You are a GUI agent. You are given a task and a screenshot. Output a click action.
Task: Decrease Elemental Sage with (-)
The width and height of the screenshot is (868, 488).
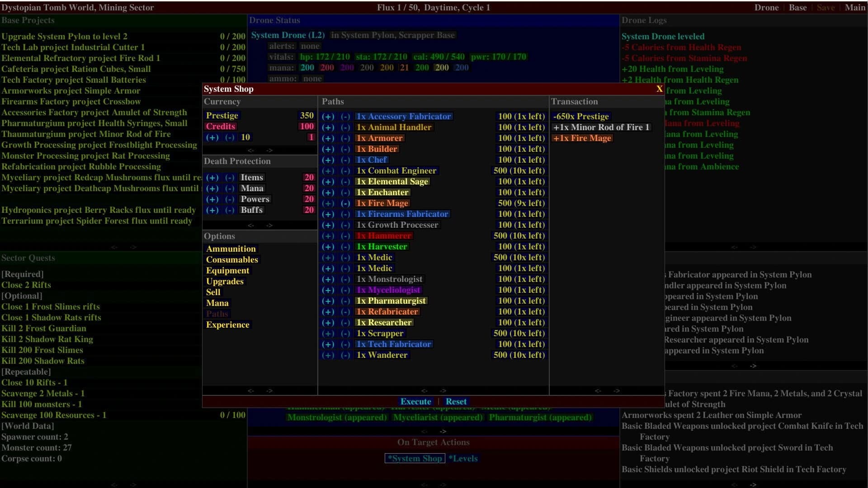click(345, 182)
